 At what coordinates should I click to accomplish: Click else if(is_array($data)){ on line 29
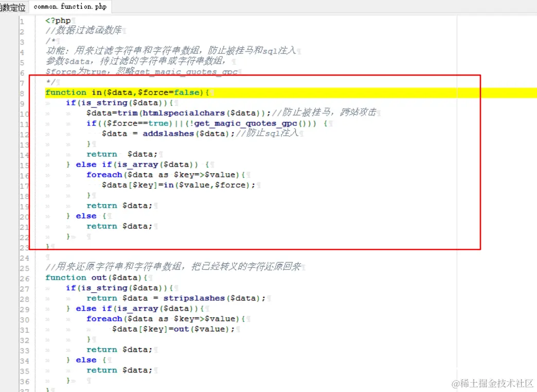coord(140,308)
